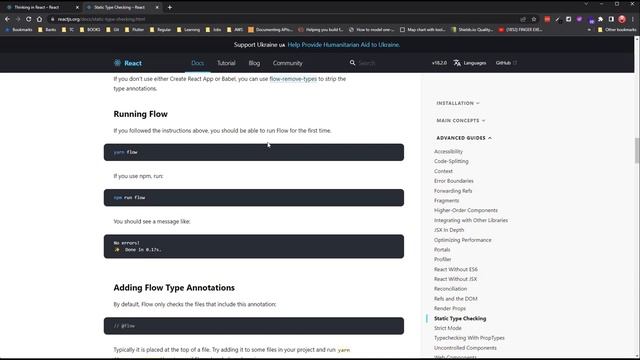Image resolution: width=640 pixels, height=360 pixels.
Task: Open the Higher-Order Components guide
Action: point(466,210)
